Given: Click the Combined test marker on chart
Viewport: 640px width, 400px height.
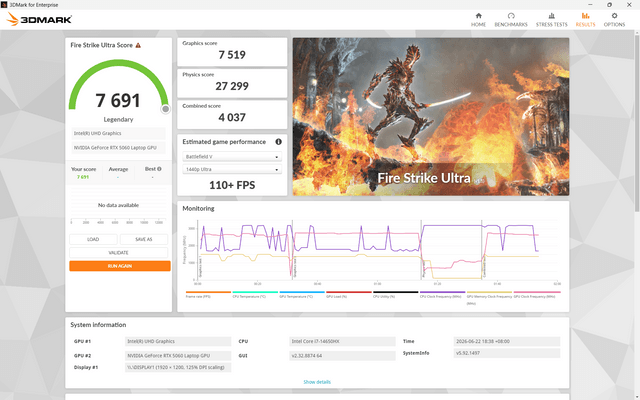Looking at the screenshot, I should [484, 267].
